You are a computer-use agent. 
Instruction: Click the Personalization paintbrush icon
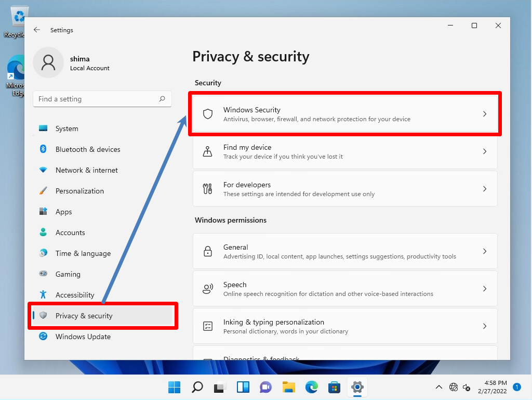(43, 190)
